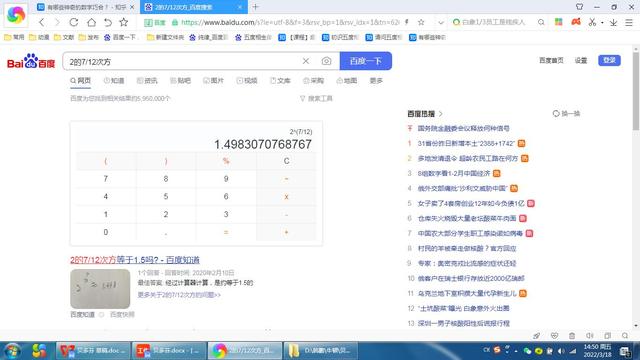Click the blue 登录 login button
The height and width of the screenshot is (360, 640).
(x=609, y=60)
